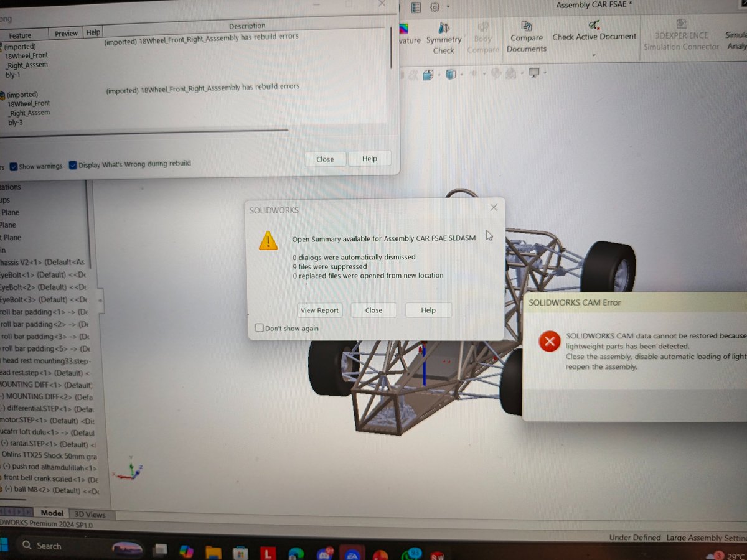Screen dimensions: 747x560
Task: Check Don't show again box
Action: click(260, 328)
